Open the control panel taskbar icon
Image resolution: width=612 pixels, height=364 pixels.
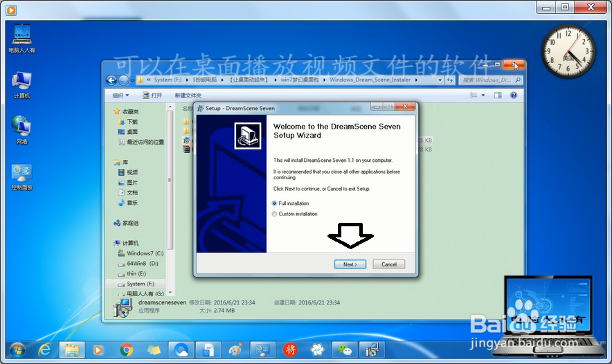pos(262,350)
